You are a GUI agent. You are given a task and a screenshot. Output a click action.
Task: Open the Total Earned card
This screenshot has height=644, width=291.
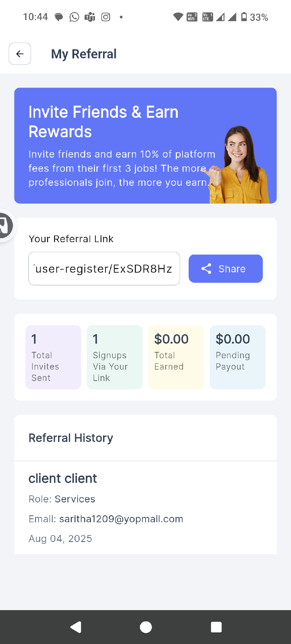[176, 357]
